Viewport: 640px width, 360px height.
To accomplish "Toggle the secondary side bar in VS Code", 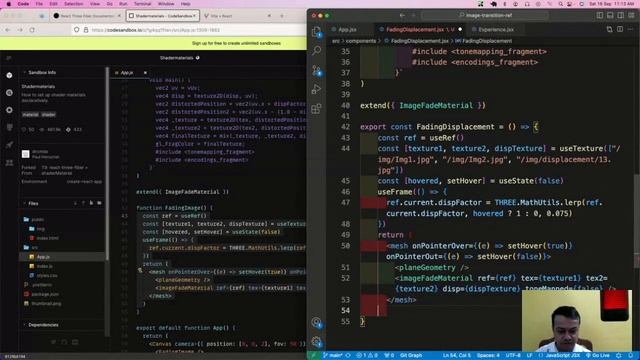I will (621, 16).
